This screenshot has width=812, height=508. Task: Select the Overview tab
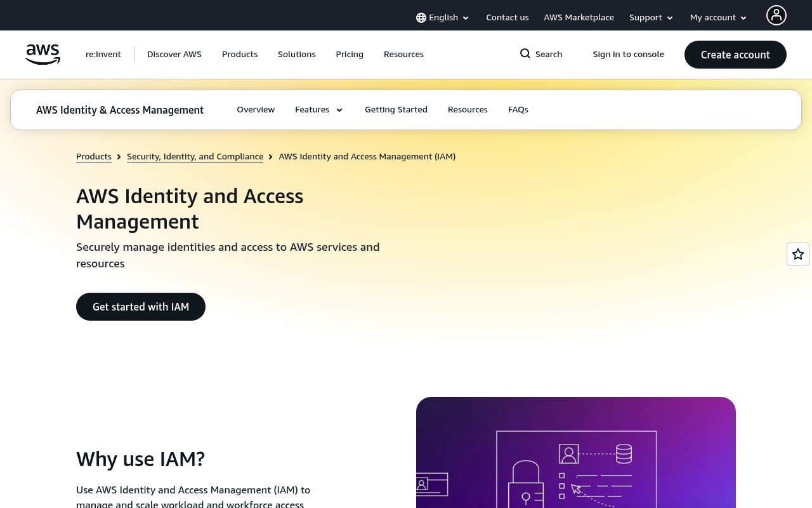pyautogui.click(x=256, y=110)
